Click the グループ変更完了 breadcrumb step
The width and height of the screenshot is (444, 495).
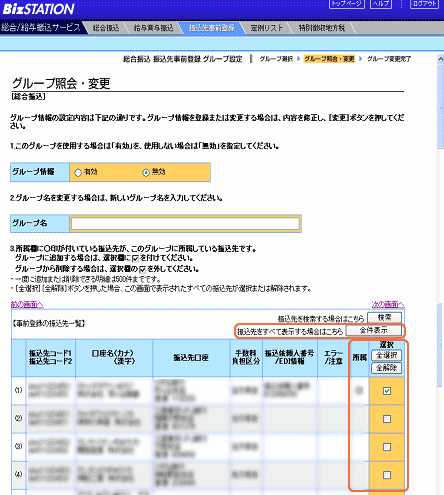[389, 59]
